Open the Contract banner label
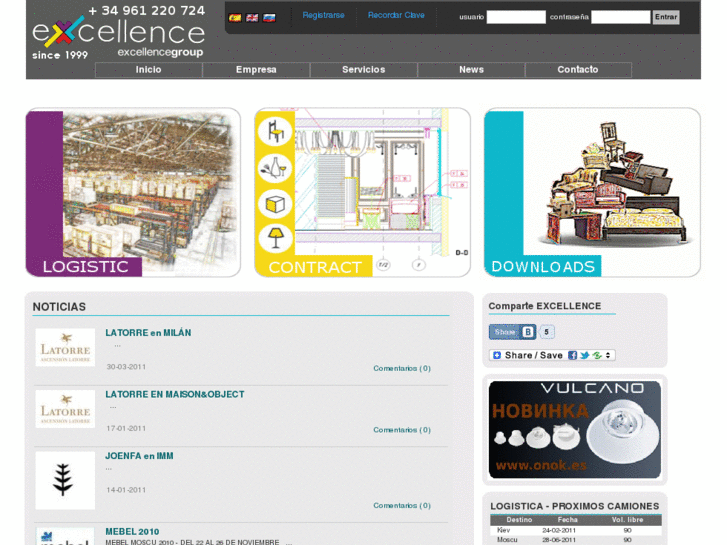 [x=315, y=267]
